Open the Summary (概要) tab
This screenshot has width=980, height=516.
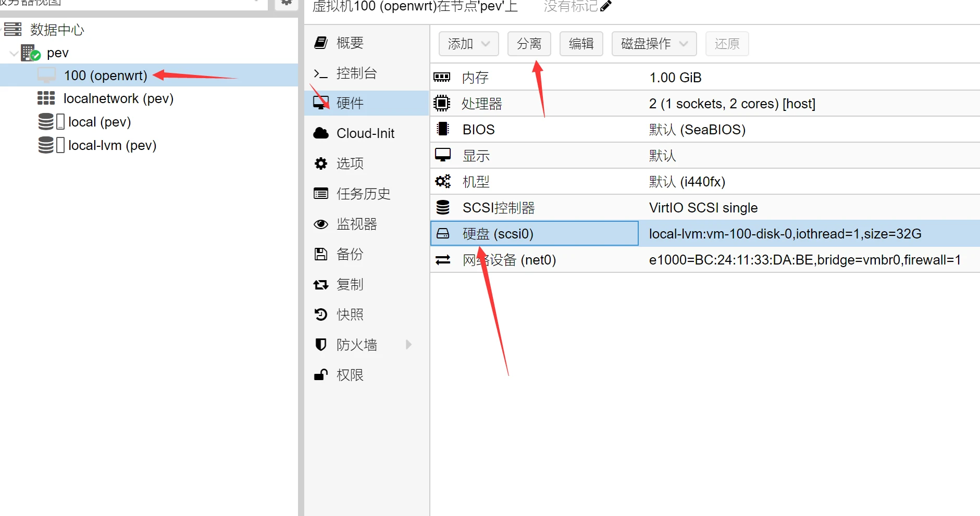click(367, 43)
